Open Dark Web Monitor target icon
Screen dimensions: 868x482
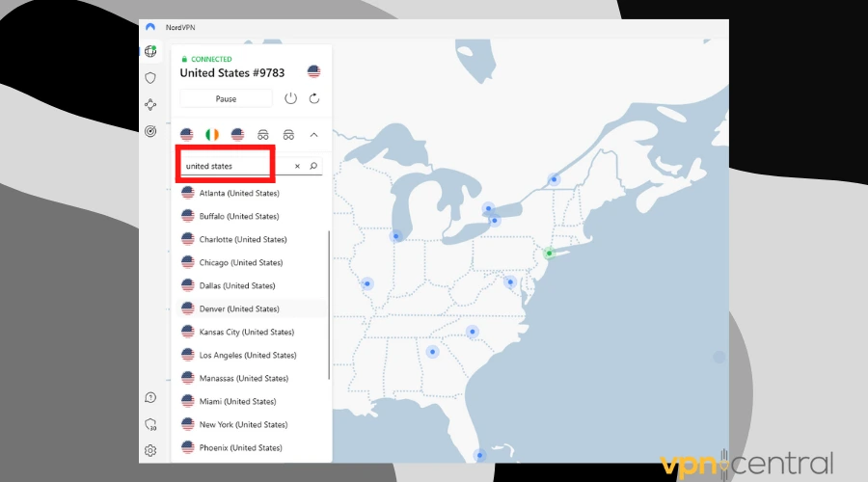click(x=150, y=131)
